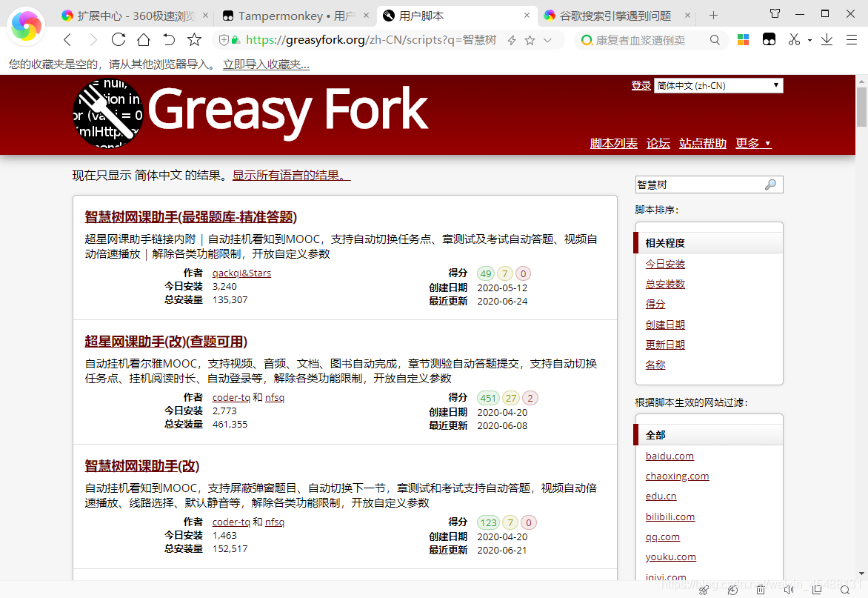Click the Greasy Fork logo image
The image size is (868, 598).
coord(108,113)
